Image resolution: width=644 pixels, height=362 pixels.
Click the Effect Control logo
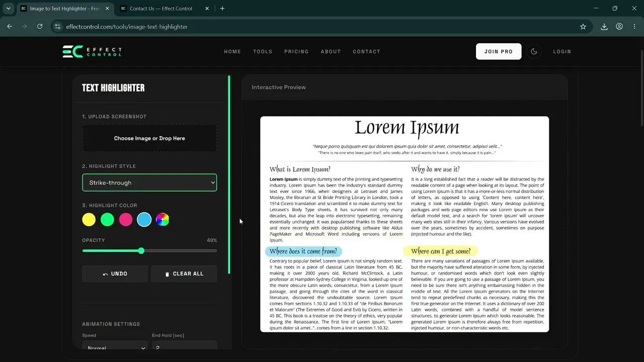click(92, 51)
